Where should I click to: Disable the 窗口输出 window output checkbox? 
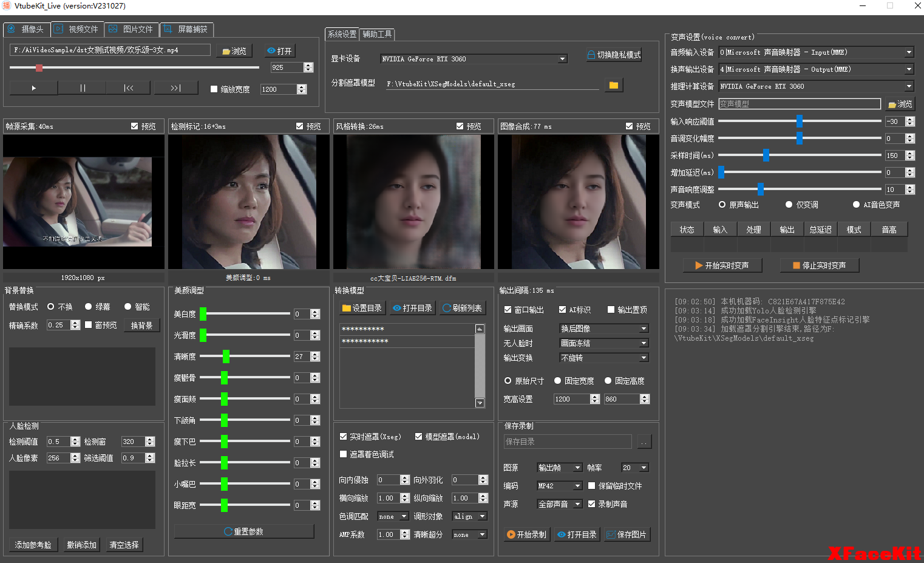pyautogui.click(x=508, y=310)
